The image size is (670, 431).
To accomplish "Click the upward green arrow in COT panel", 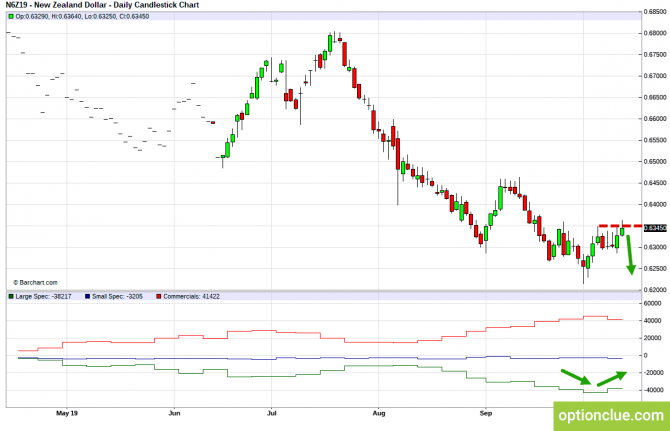I will click(612, 405).
